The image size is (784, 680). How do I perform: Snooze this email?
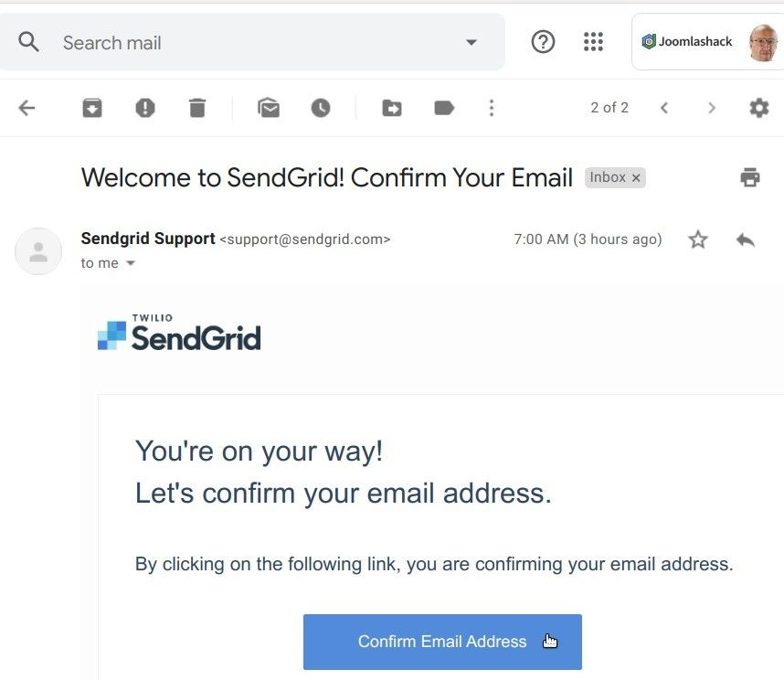320,107
